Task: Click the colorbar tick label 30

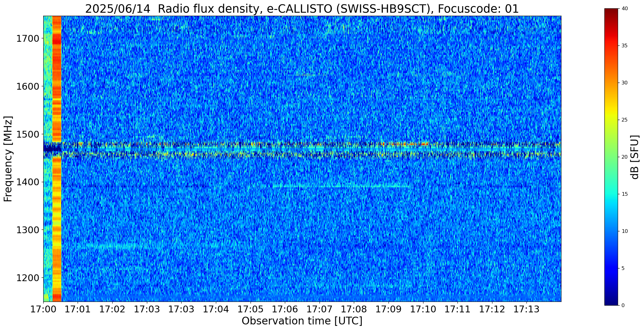Action: [625, 83]
